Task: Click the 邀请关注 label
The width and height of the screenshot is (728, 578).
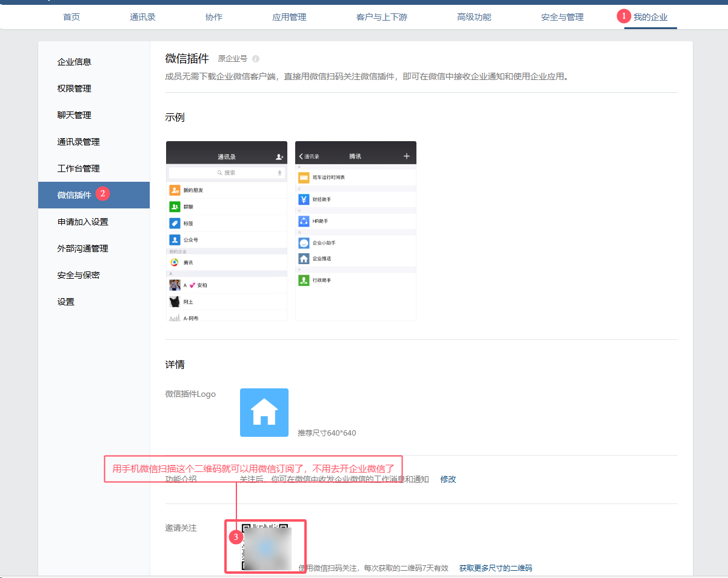Action: pos(181,528)
